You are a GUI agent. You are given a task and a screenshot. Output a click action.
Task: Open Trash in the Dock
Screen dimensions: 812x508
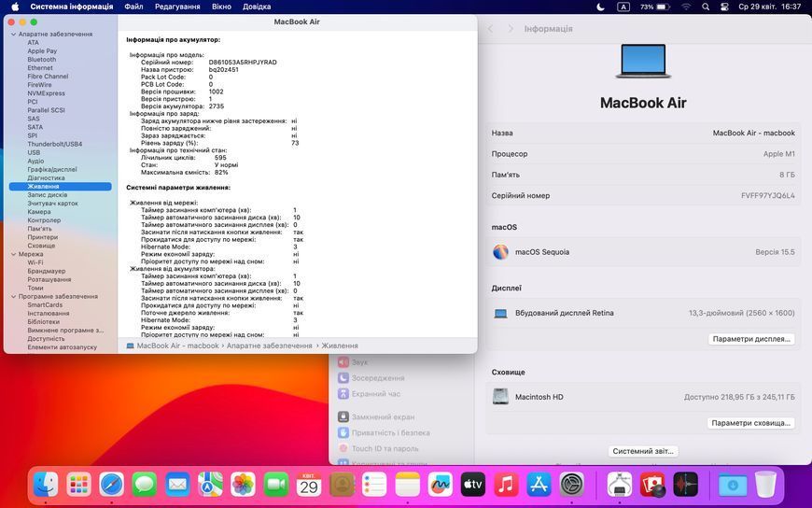point(765,486)
